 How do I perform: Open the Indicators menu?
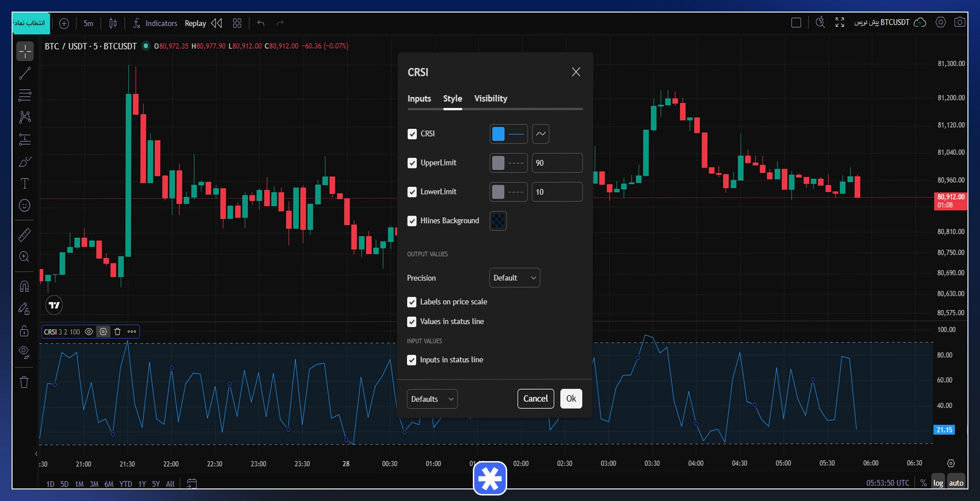(155, 23)
